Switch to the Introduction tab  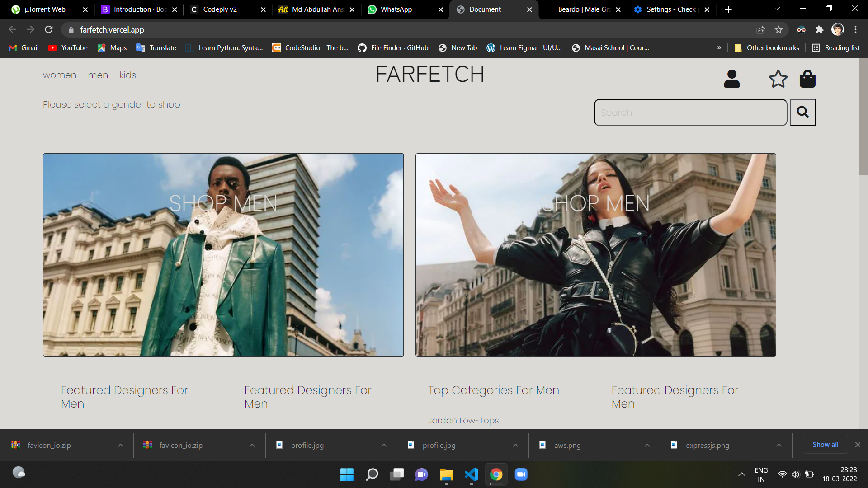pyautogui.click(x=140, y=9)
